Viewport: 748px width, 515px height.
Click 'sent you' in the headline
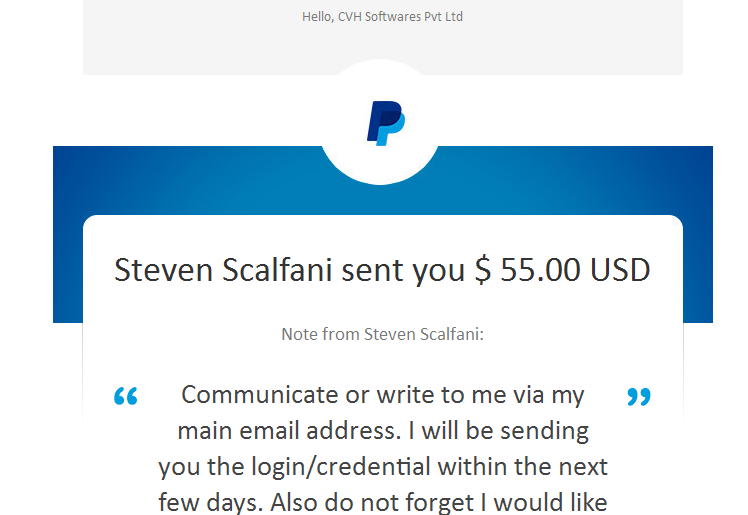[x=403, y=271]
